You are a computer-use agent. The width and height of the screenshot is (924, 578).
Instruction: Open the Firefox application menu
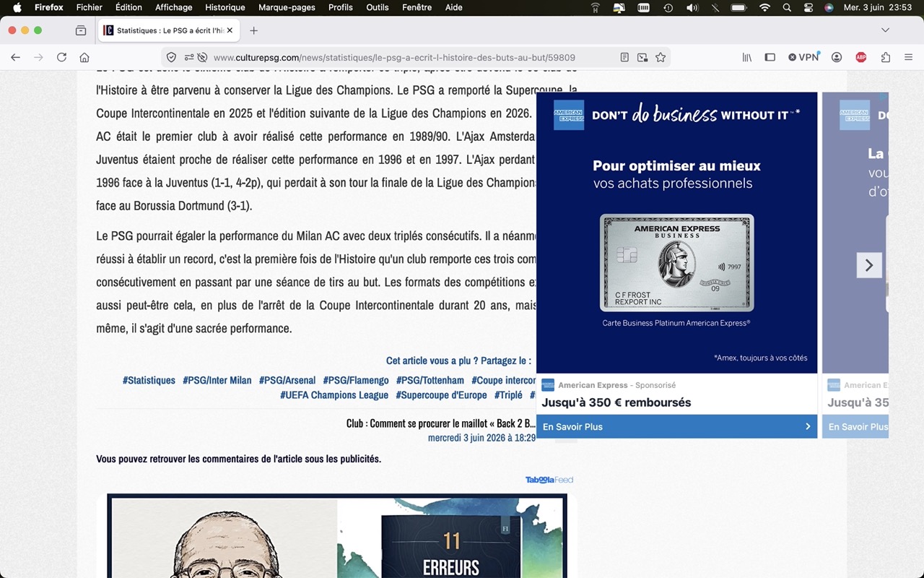coord(49,8)
